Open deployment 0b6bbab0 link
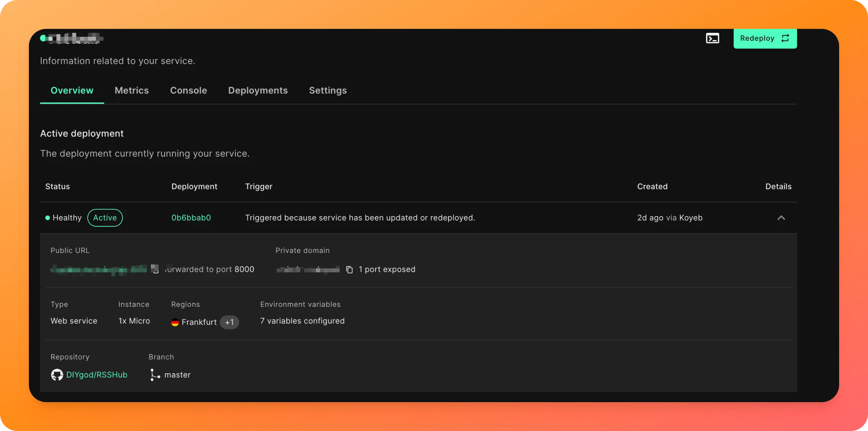Image resolution: width=868 pixels, height=431 pixels. (191, 218)
